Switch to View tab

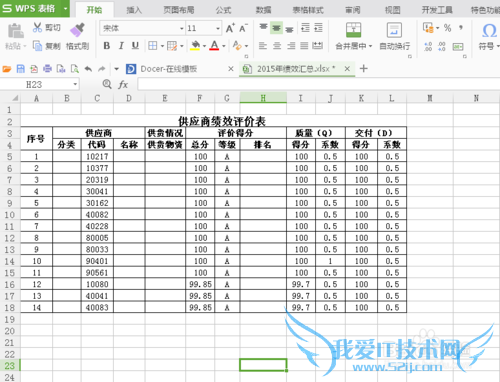(392, 10)
